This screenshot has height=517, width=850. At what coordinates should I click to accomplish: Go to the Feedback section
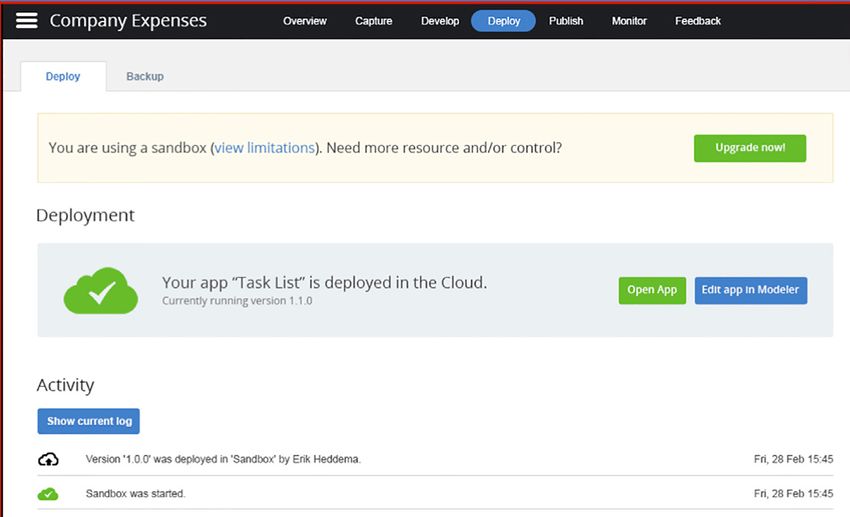698,21
